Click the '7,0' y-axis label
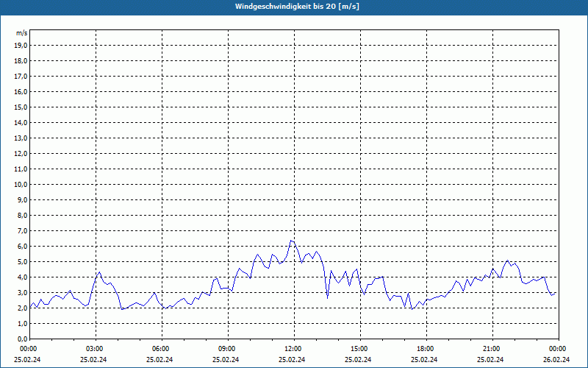This screenshot has height=368, width=588. click(22, 230)
